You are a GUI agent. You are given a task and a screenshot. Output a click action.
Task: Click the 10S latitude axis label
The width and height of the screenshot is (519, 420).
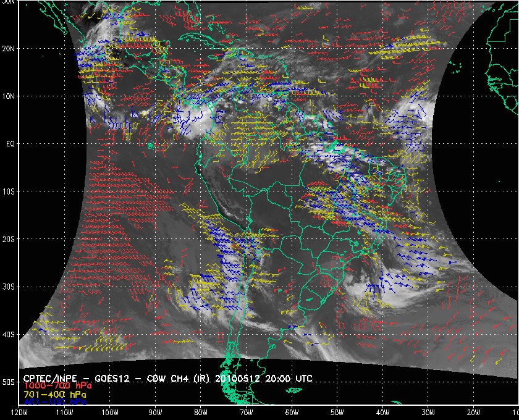[8, 191]
